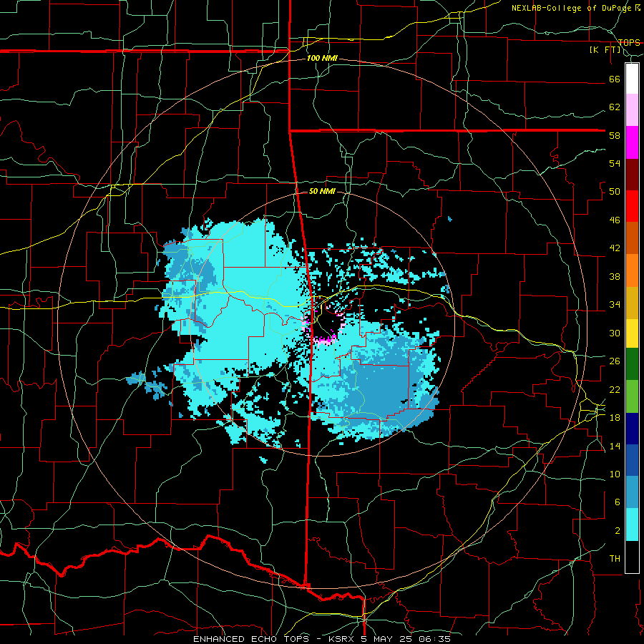Click the white swatch in the tops legend
This screenshot has height=644, width=644.
click(x=632, y=79)
